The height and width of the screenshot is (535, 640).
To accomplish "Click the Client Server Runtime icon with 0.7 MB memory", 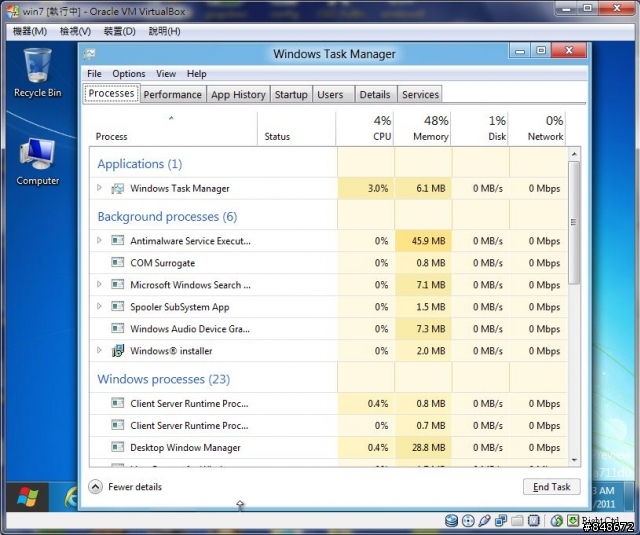I will coord(118,425).
